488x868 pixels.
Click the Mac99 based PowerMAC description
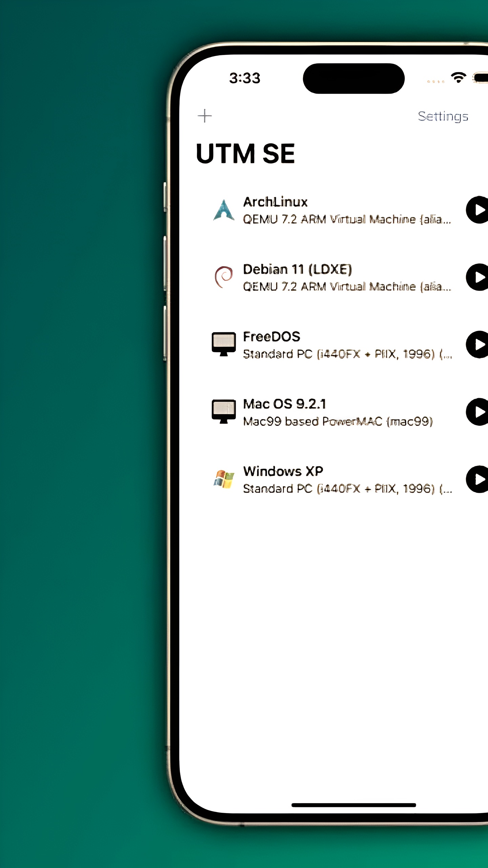[338, 421]
